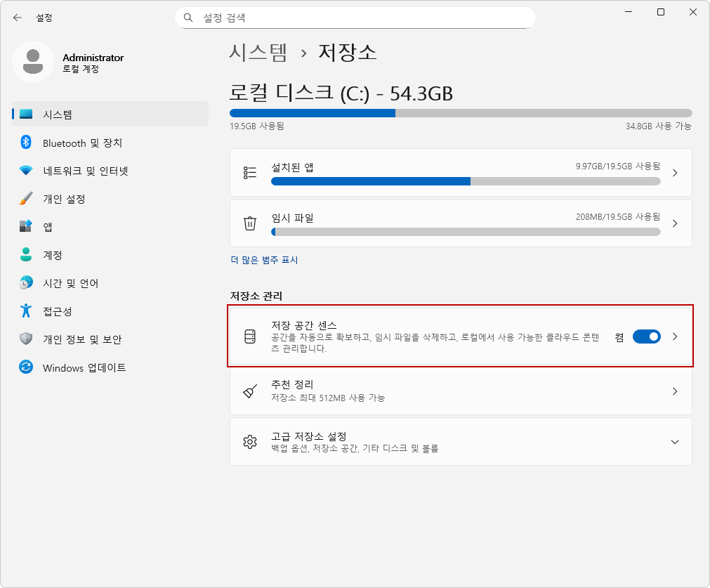Click 208MB/19.5GB 사용됨 value
The height and width of the screenshot is (588, 710).
tap(617, 217)
